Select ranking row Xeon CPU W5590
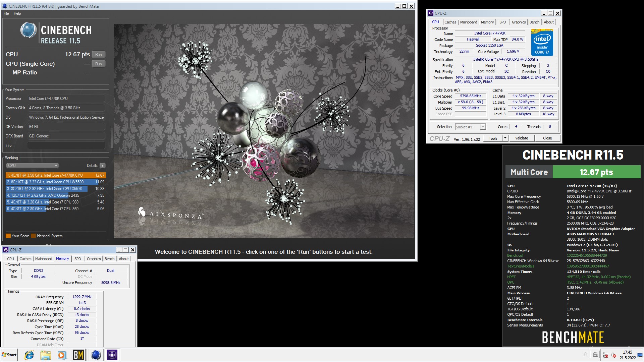Screen dimensions: 644x362 point(56,182)
